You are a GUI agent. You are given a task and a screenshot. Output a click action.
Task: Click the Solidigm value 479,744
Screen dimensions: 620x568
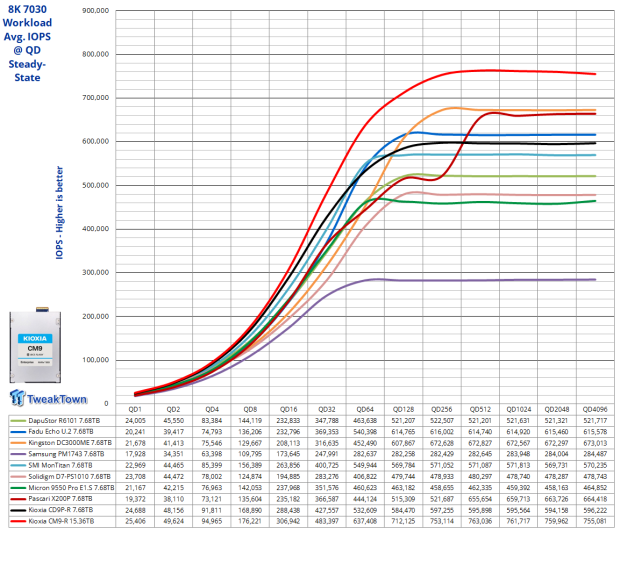click(x=403, y=476)
